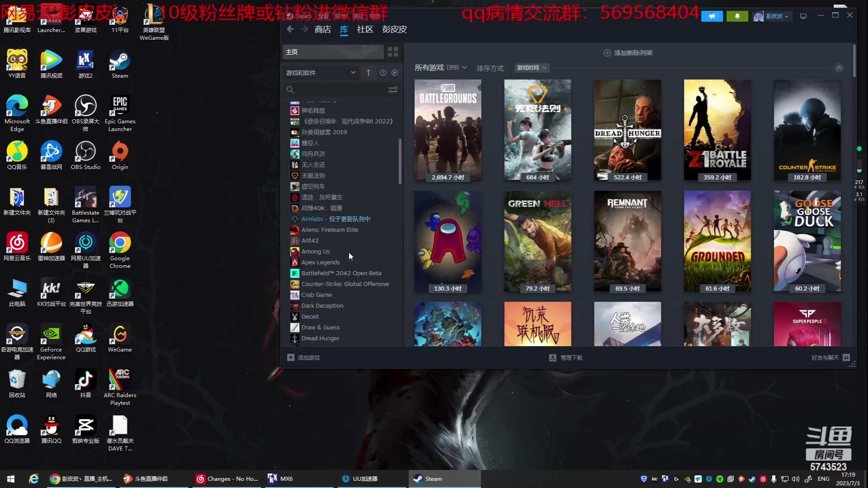Open Microsoft Edge desktop icon

click(17, 113)
